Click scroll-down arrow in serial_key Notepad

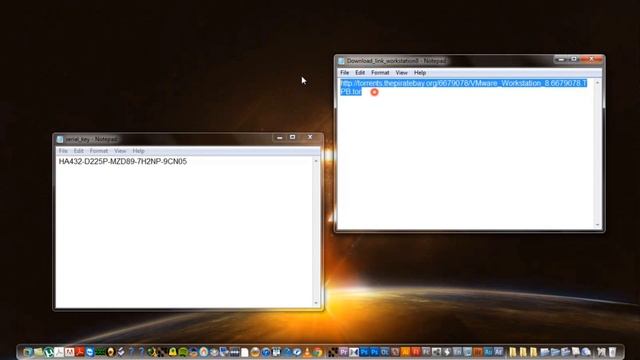316,303
